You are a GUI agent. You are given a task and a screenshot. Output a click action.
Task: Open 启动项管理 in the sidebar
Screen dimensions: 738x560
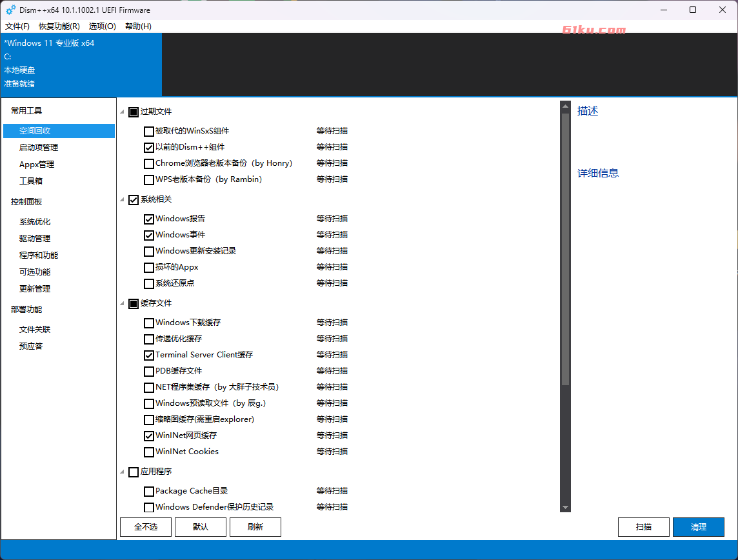[x=39, y=148]
